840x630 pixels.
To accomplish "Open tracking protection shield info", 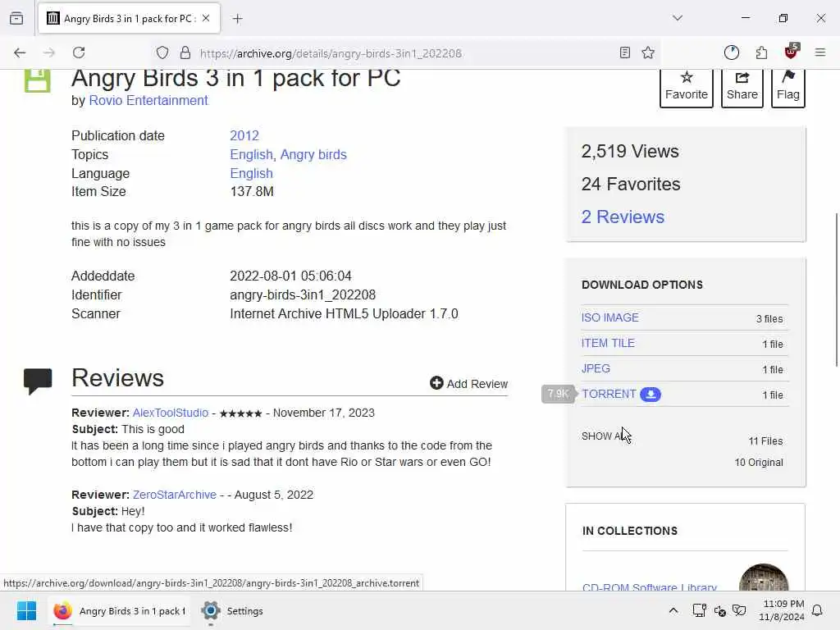I will [x=162, y=52].
